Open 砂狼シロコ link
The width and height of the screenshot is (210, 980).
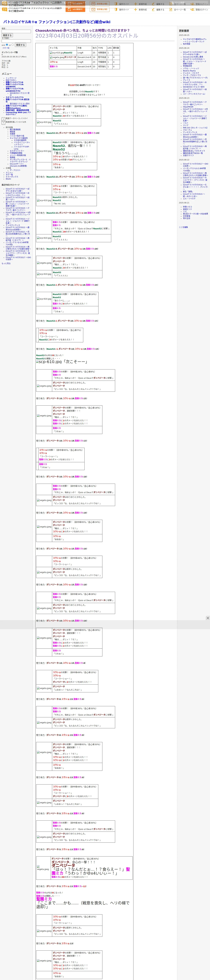188,207
